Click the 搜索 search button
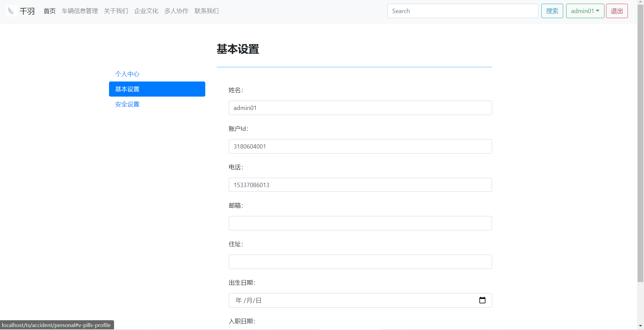The image size is (644, 330). click(552, 11)
